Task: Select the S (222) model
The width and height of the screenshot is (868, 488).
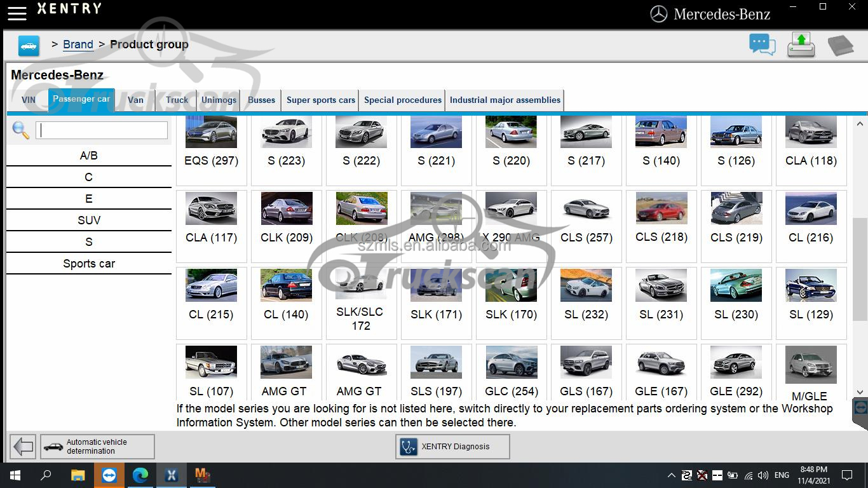Action: [x=362, y=150]
